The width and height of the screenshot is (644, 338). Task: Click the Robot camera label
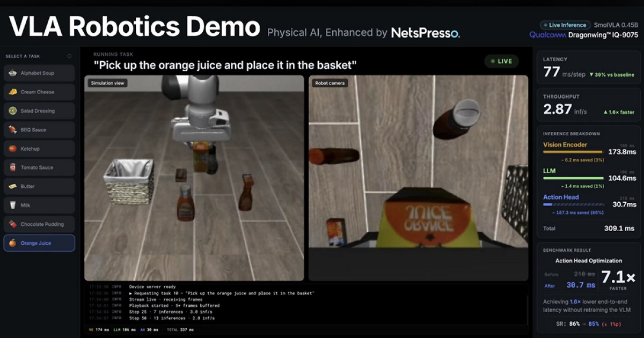pos(330,83)
